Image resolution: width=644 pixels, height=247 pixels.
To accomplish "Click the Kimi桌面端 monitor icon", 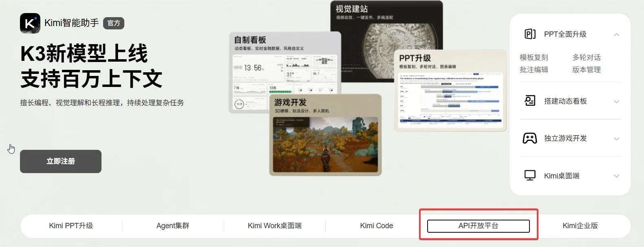I will tap(530, 176).
